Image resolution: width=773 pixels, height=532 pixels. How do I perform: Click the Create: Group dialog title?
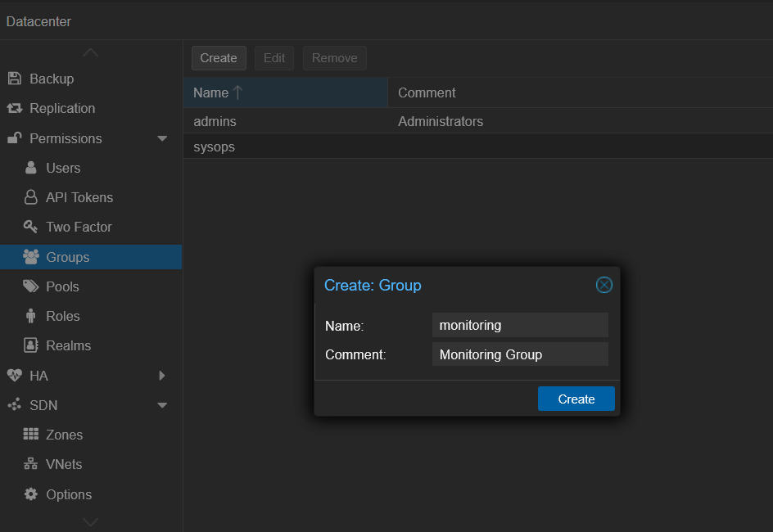pyautogui.click(x=373, y=285)
